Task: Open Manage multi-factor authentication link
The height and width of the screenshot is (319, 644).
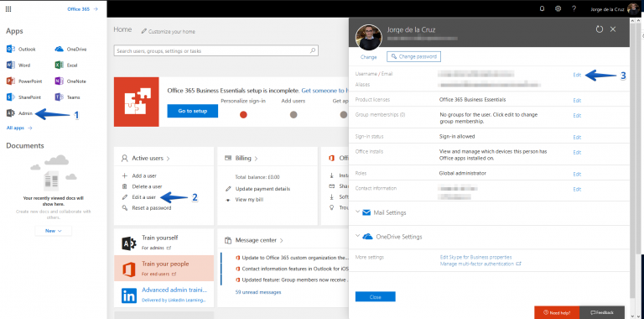Action: tap(480, 264)
